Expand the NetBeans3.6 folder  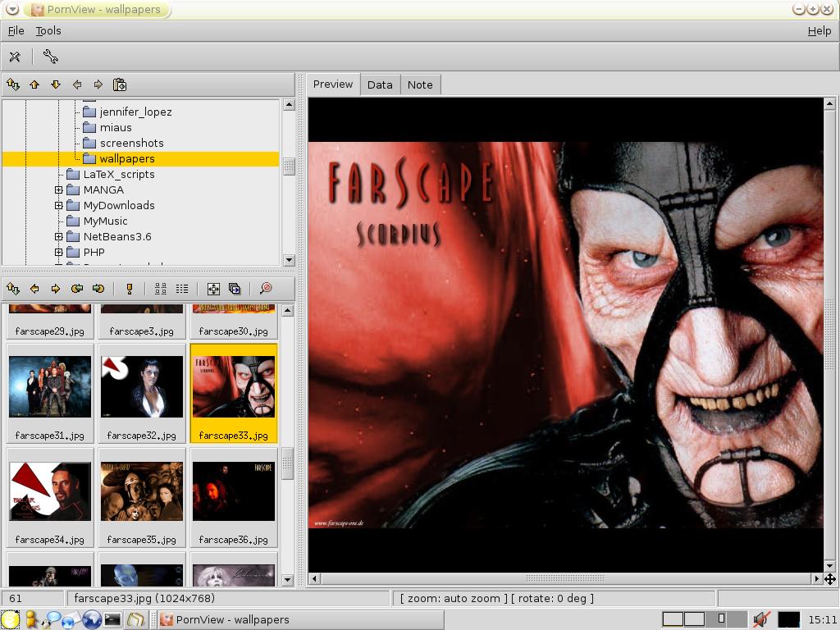[x=59, y=236]
